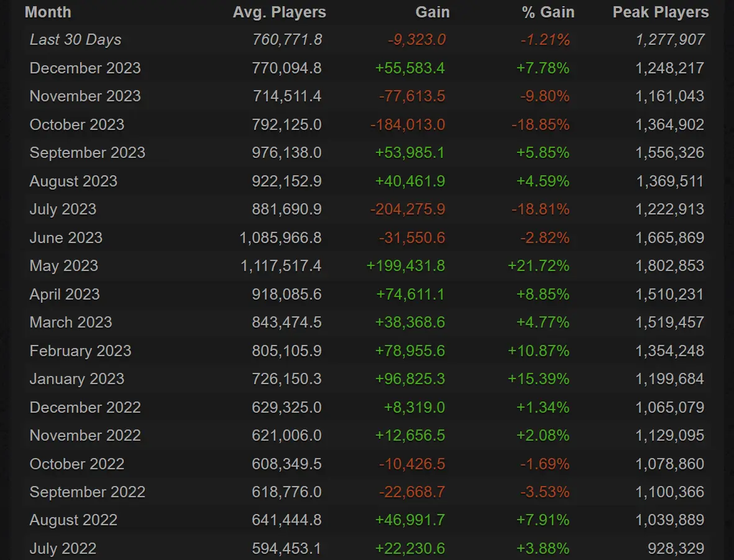Select the September 2022 month cell

click(x=88, y=492)
